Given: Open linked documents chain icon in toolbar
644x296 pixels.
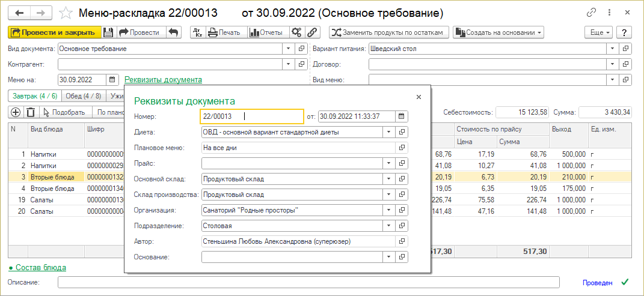Looking at the screenshot, I should [311, 32].
